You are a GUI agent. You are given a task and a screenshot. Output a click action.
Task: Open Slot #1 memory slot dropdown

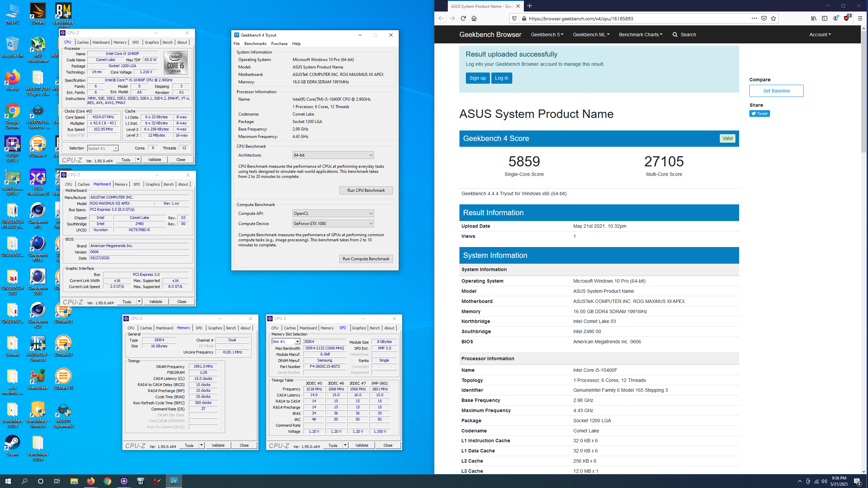pos(286,342)
